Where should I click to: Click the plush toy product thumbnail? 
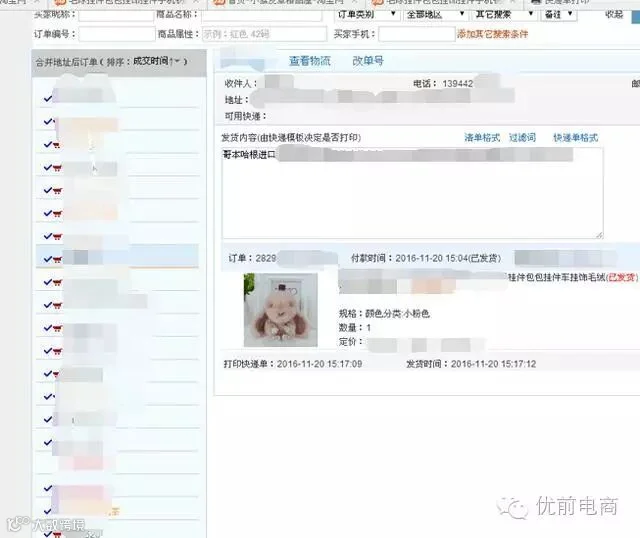coord(281,310)
